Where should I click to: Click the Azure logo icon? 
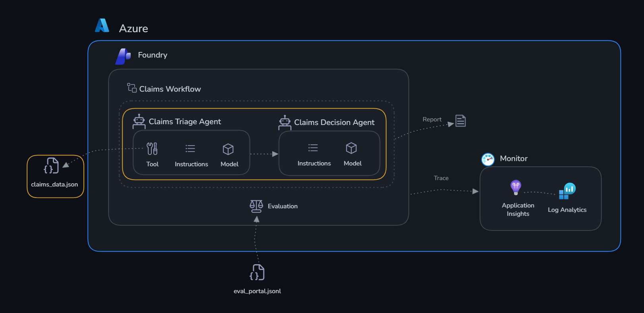[102, 25]
